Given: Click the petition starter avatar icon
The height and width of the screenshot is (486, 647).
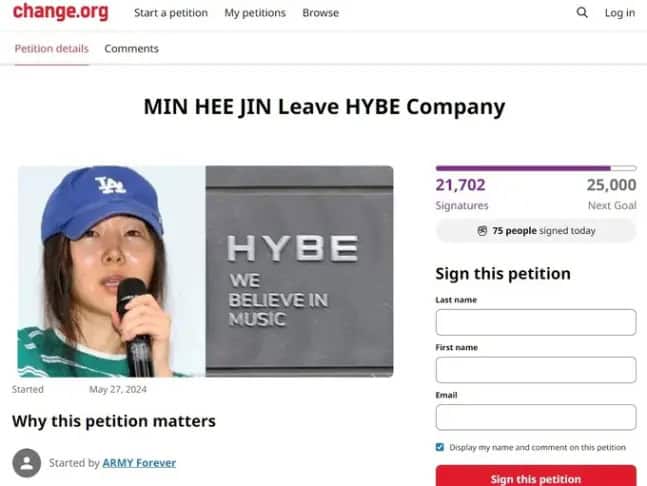Looking at the screenshot, I should click(x=27, y=463).
